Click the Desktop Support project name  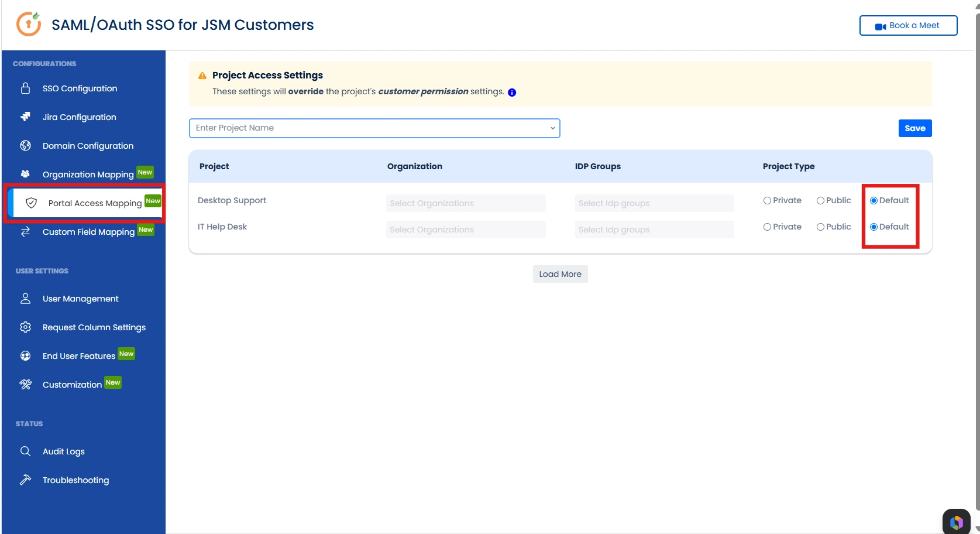click(x=232, y=200)
